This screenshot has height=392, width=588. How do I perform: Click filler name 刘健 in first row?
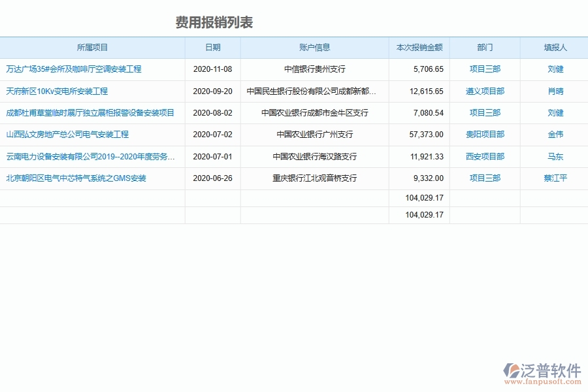554,69
